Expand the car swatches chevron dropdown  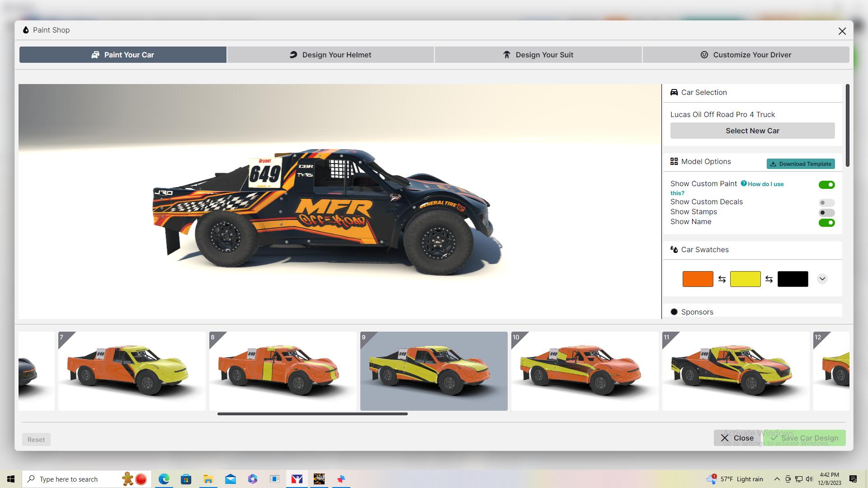tap(822, 279)
